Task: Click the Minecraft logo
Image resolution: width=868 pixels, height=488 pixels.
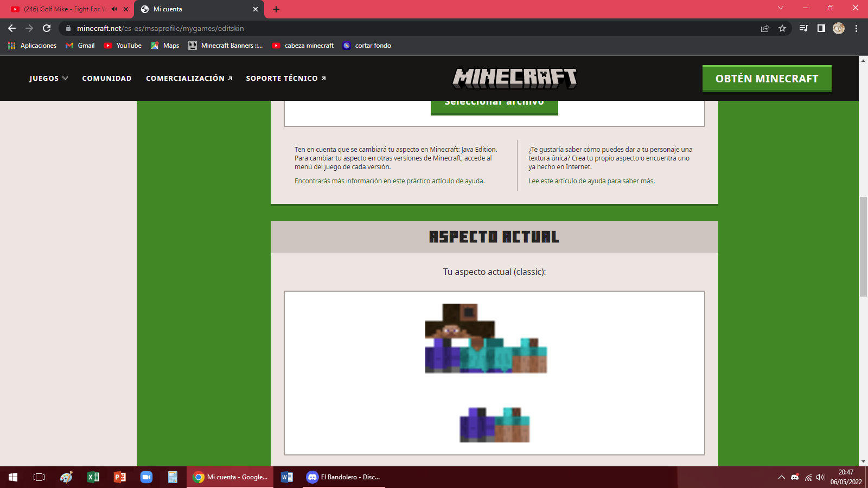Action: coord(515,78)
